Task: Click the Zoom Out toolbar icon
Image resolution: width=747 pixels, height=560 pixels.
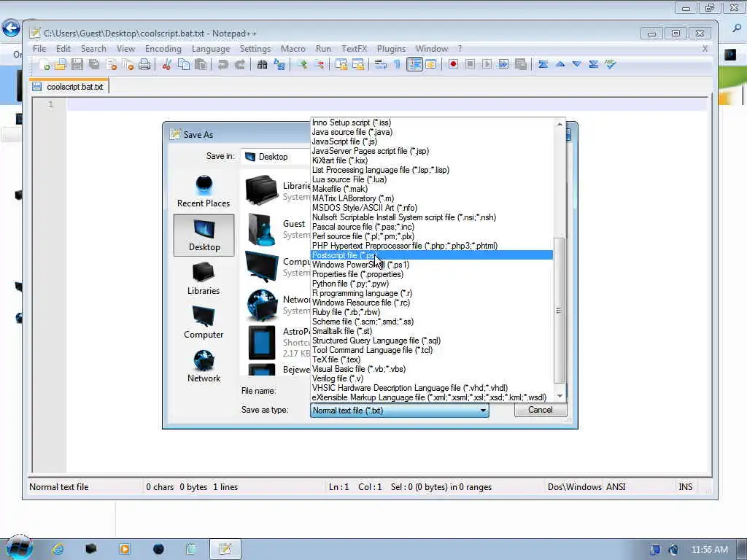Action: 320,64
